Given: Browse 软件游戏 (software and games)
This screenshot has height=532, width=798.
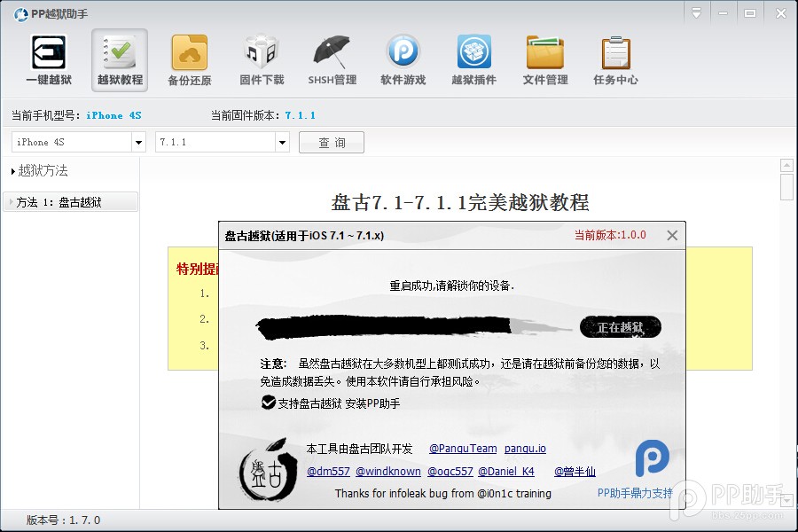Looking at the screenshot, I should pyautogui.click(x=403, y=59).
